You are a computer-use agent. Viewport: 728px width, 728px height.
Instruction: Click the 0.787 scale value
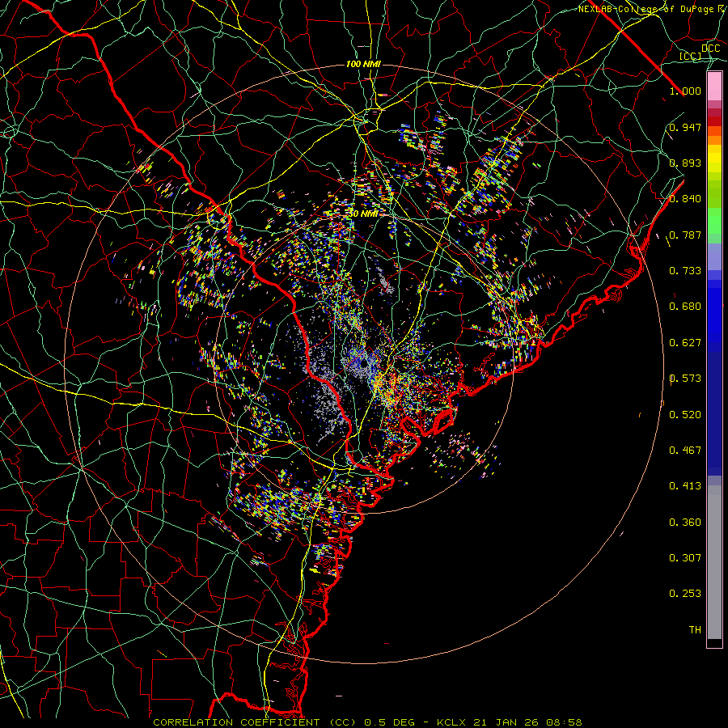[685, 235]
